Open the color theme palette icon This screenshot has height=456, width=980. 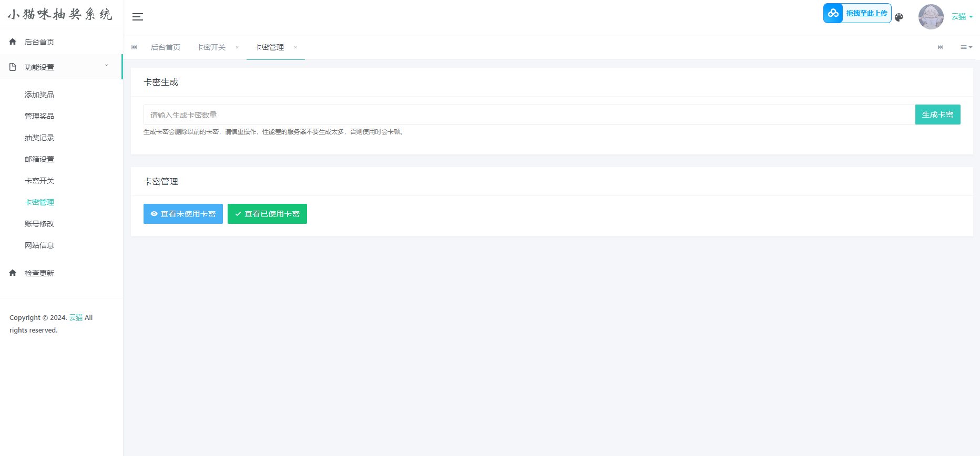[899, 17]
